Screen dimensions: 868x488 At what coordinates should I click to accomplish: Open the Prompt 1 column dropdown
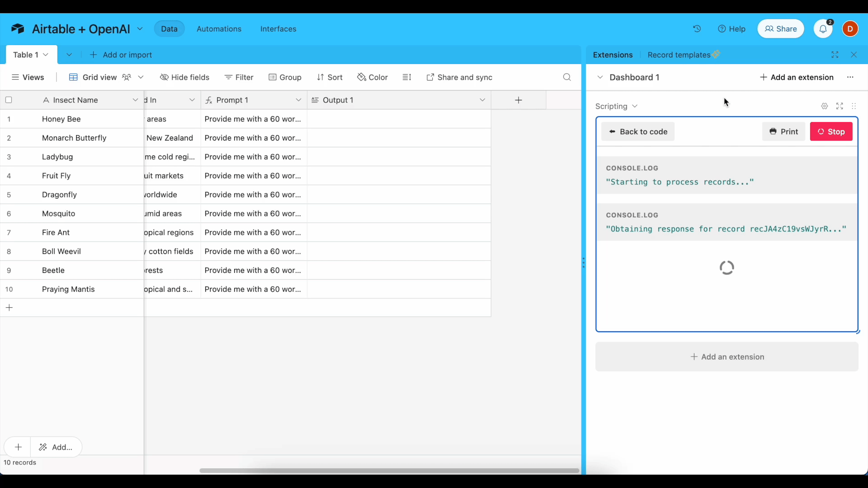298,100
